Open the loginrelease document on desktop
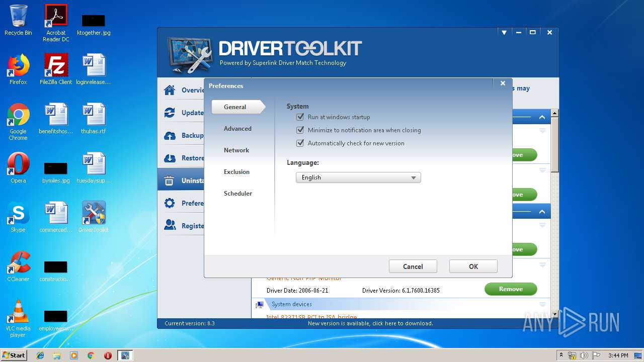This screenshot has height=362, width=644. 94,69
